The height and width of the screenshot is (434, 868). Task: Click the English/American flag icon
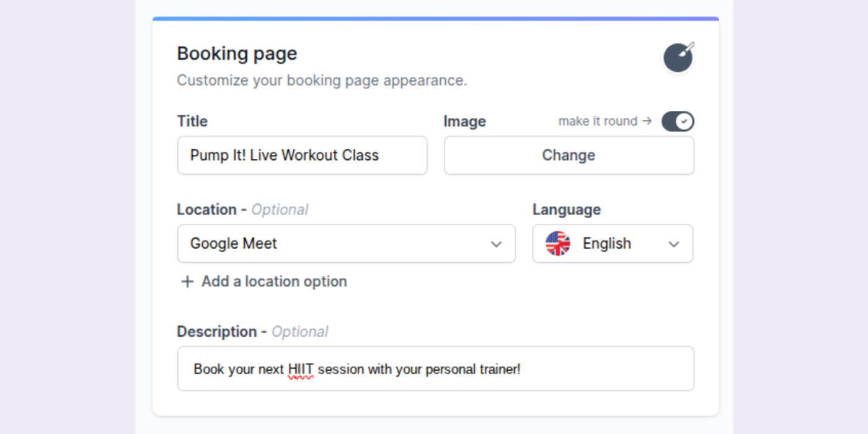[x=557, y=244]
